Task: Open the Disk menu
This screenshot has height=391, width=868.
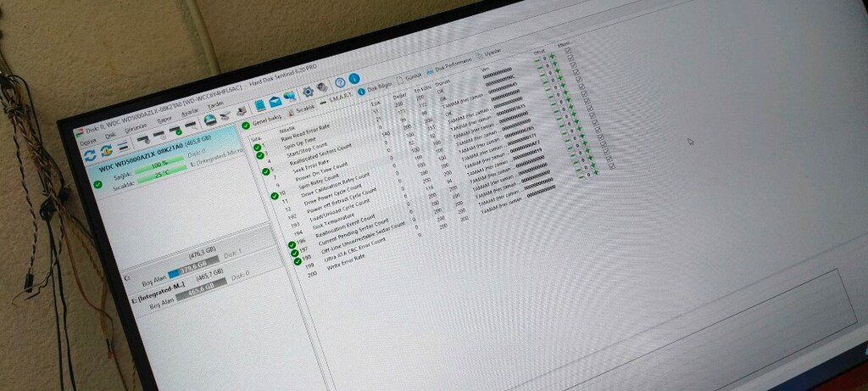Action: [110, 135]
